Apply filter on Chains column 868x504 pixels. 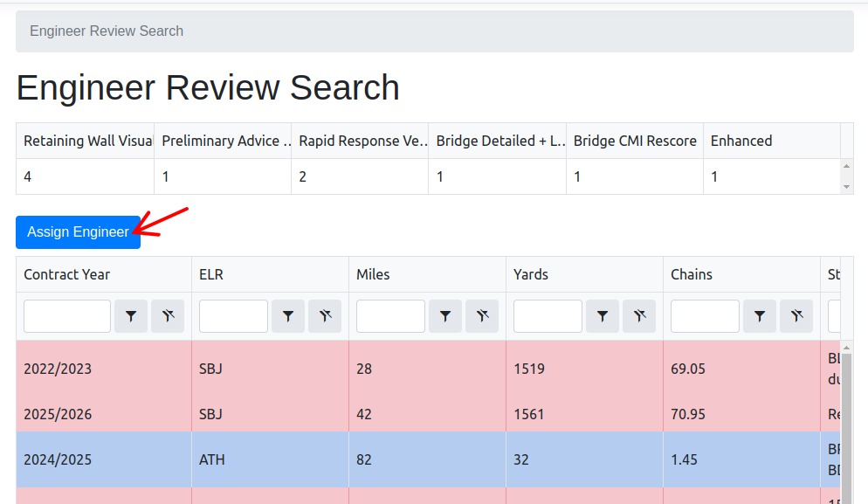(760, 316)
